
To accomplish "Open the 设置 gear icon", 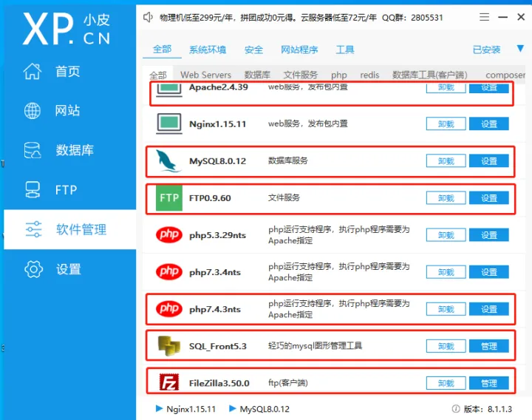I will 33,269.
